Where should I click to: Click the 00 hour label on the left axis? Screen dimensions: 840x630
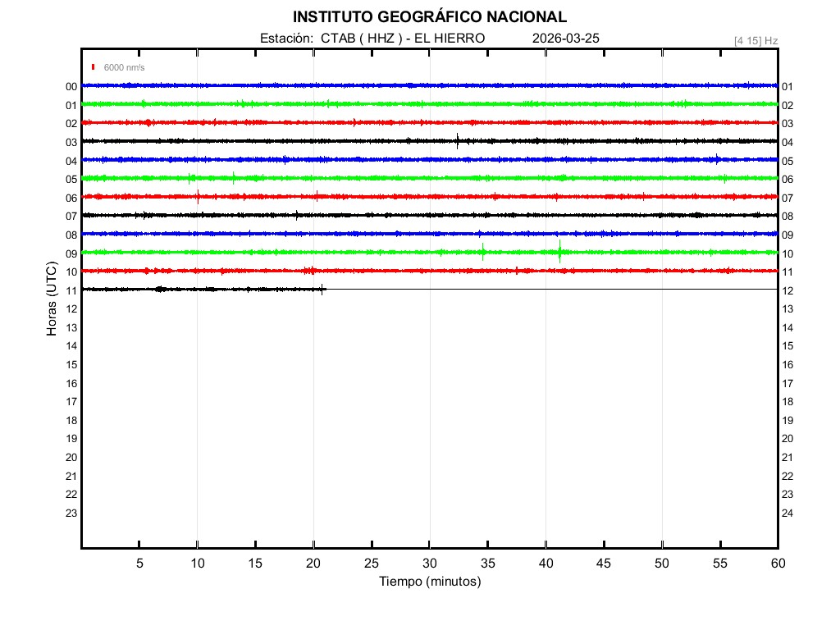[x=71, y=87]
